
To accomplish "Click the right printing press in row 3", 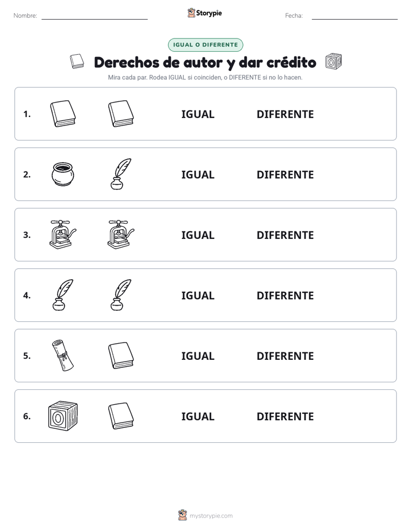I will click(x=121, y=234).
